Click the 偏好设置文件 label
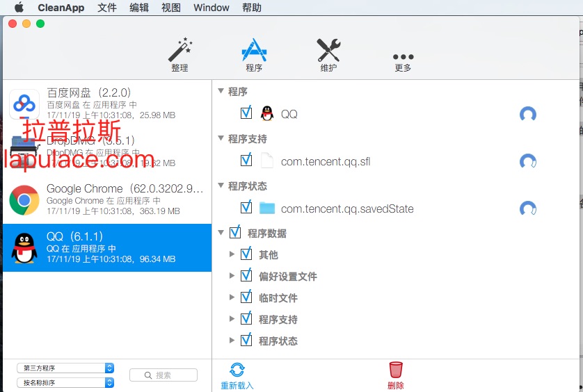583x392 pixels. click(x=288, y=276)
